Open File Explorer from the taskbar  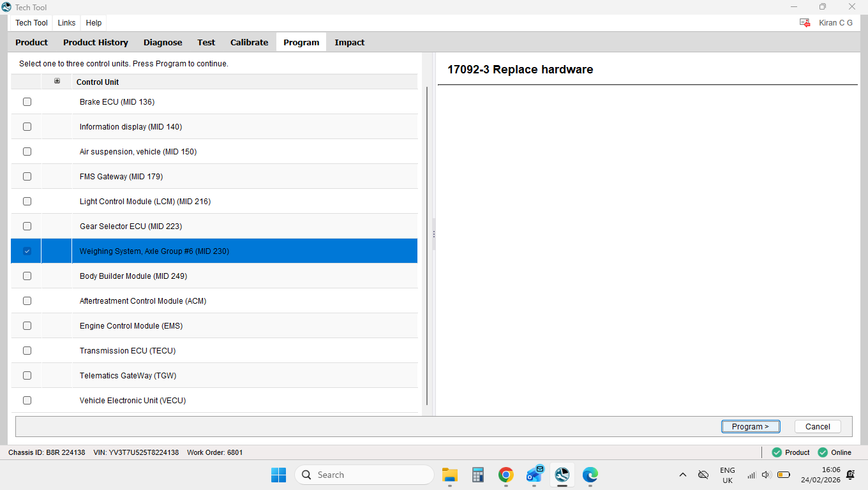point(450,475)
